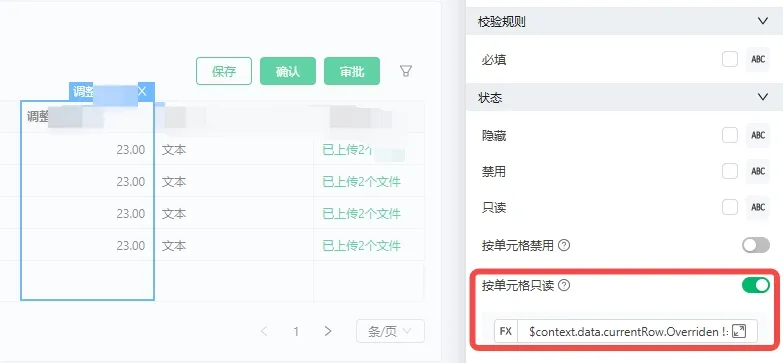Screen dimensions: 783x363
Task: Close the selected column tag with X
Action: coord(142,91)
